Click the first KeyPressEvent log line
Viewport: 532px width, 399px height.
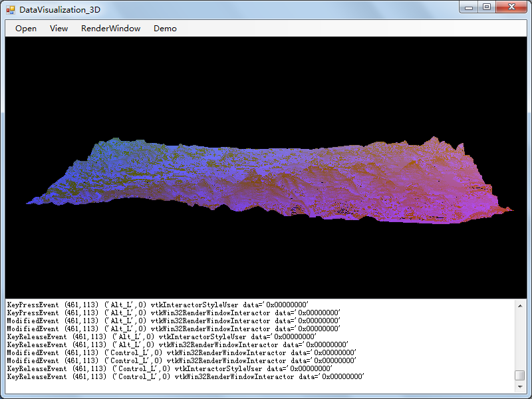click(x=158, y=305)
